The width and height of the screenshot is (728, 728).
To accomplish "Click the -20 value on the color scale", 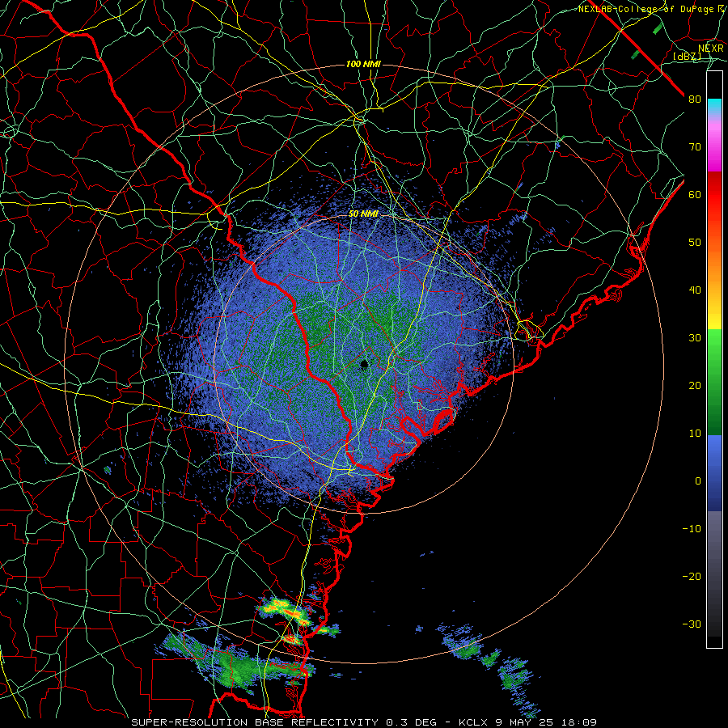I will click(x=692, y=576).
